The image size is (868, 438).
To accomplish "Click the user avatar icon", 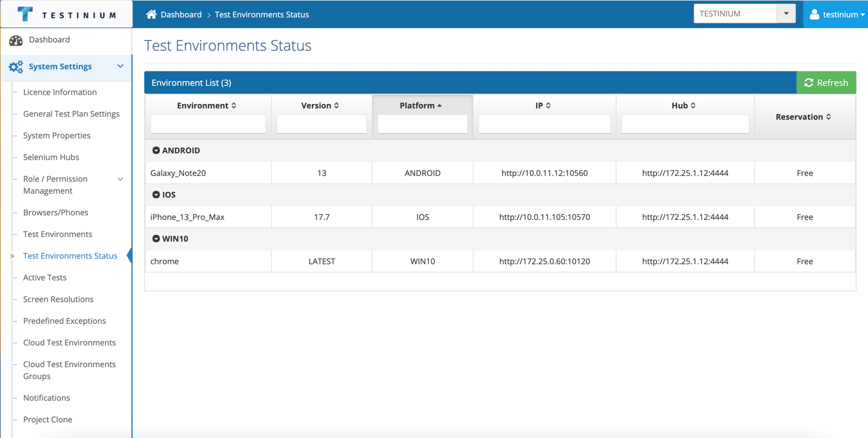I will tap(814, 14).
